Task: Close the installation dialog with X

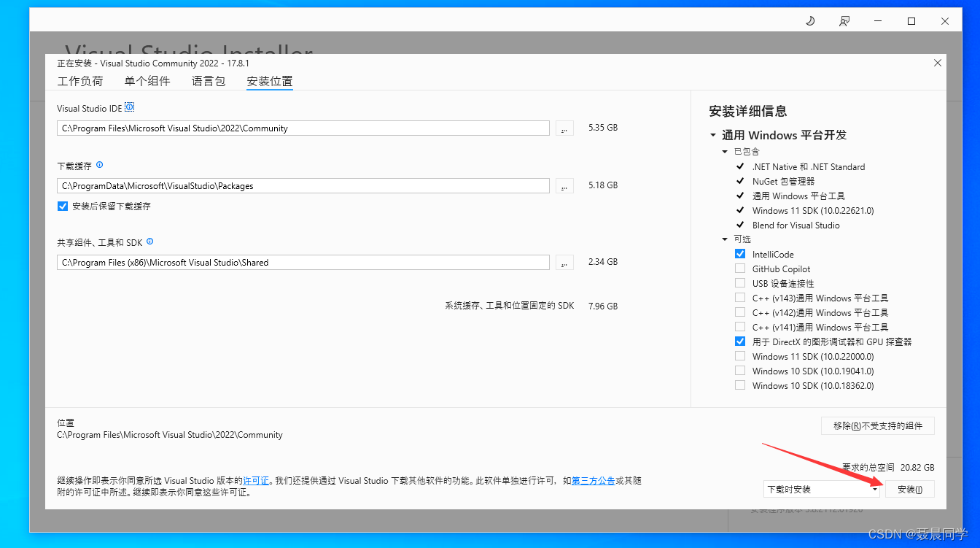Action: 938,63
